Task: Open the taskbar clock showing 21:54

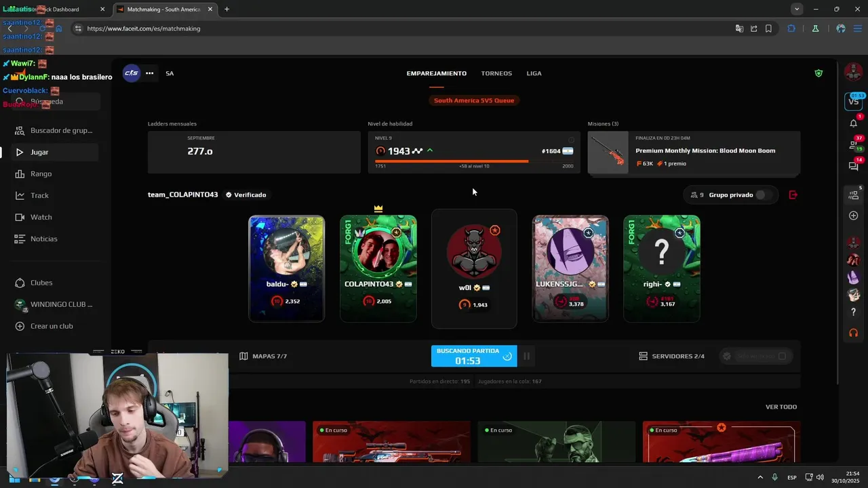Action: pyautogui.click(x=846, y=477)
